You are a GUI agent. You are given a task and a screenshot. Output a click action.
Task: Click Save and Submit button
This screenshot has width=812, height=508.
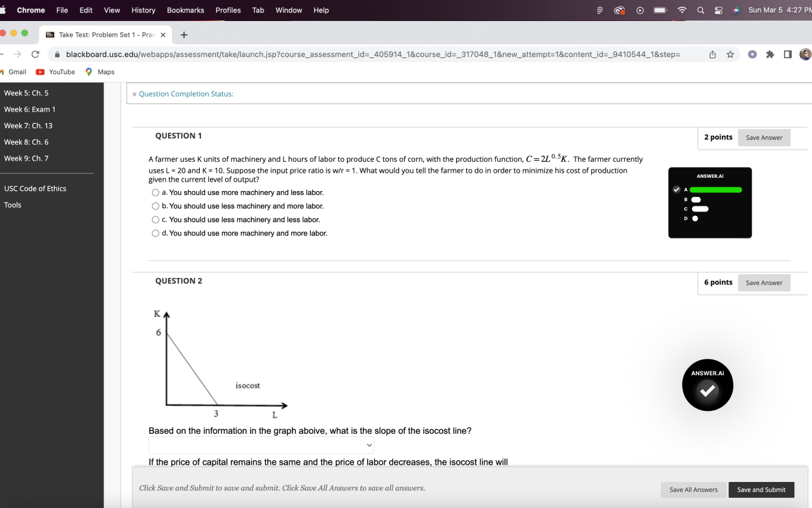761,490
